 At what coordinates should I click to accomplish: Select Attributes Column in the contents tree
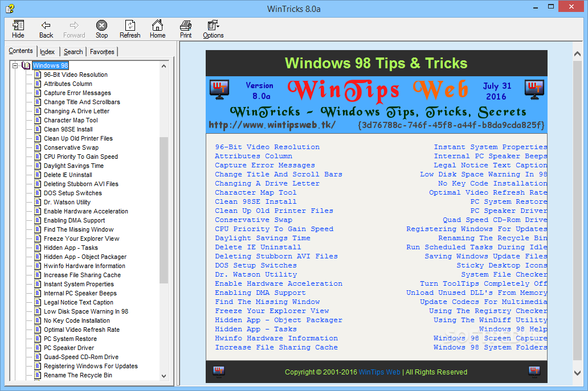click(68, 84)
